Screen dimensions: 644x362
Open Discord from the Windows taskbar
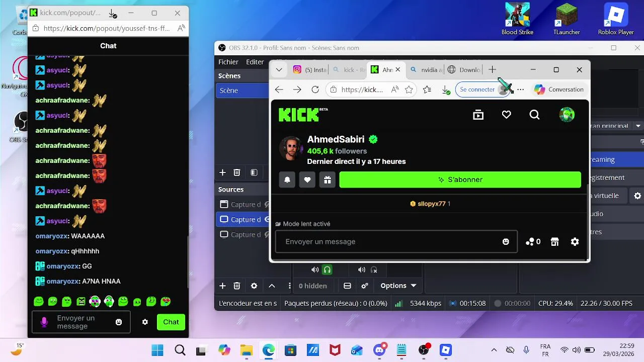379,350
